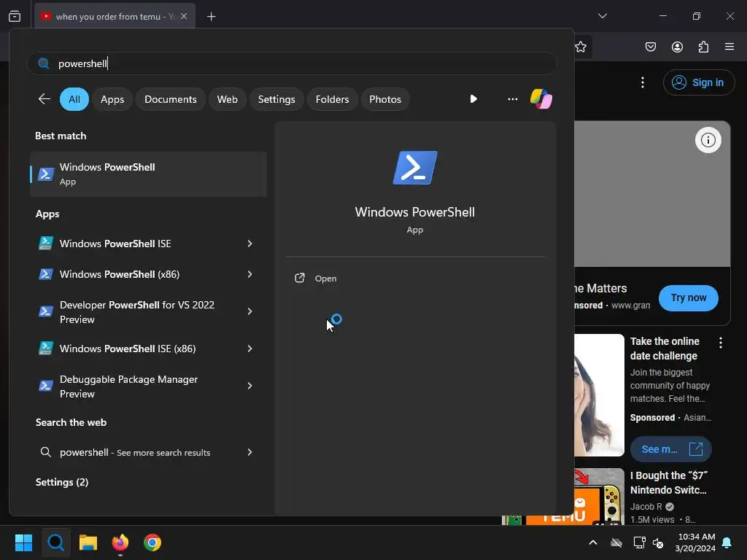Launch Firefox from the taskbar

point(120,542)
